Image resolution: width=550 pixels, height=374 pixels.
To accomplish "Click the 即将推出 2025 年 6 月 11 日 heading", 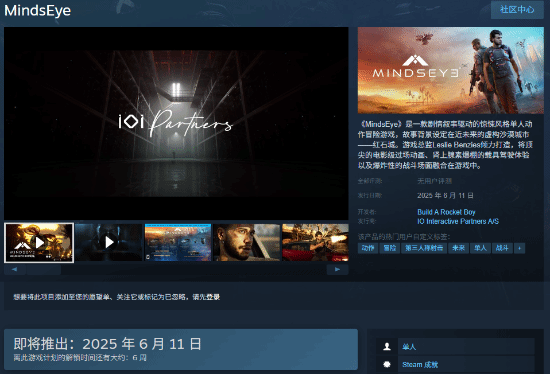I will click(108, 344).
